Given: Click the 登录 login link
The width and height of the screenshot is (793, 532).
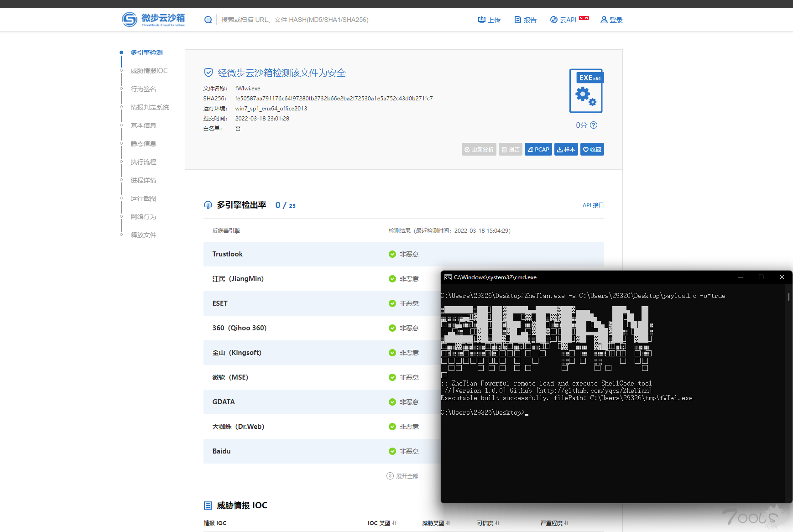Looking at the screenshot, I should [x=611, y=20].
